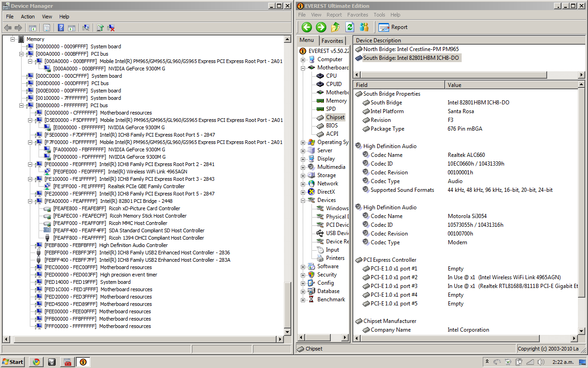This screenshot has height=368, width=588.
Task: Collapse Intel 82801 PCI Bridge - 2448 node
Action: 30,201
